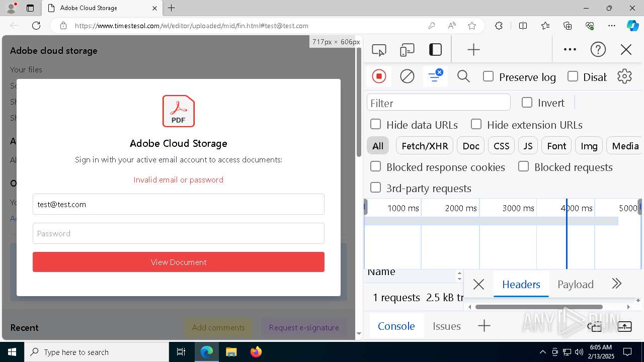Viewport: 644px width, 362px height.
Task: Switch to the Payload tab
Action: pos(575,284)
